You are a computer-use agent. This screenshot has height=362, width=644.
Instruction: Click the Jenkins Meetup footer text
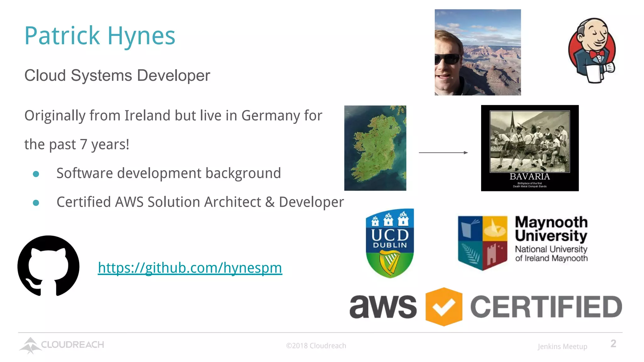(x=562, y=346)
